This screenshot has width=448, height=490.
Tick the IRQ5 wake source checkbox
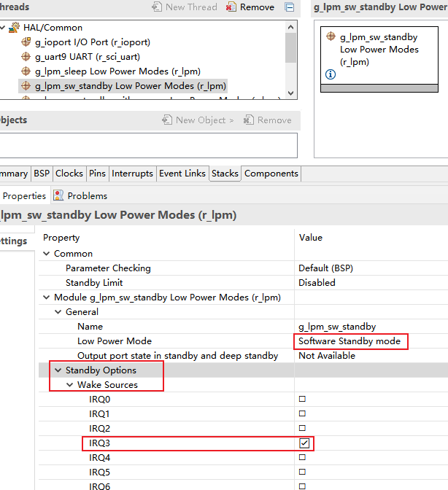click(302, 472)
